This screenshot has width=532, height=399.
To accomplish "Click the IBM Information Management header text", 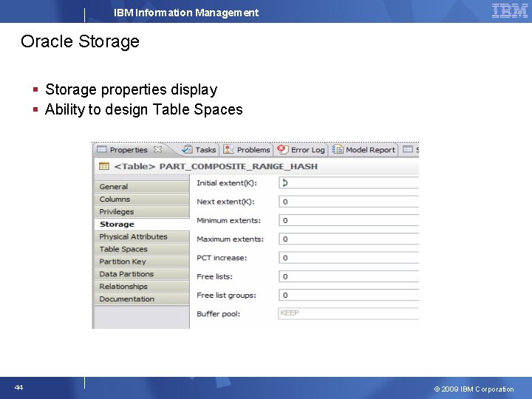I will 186,13.
